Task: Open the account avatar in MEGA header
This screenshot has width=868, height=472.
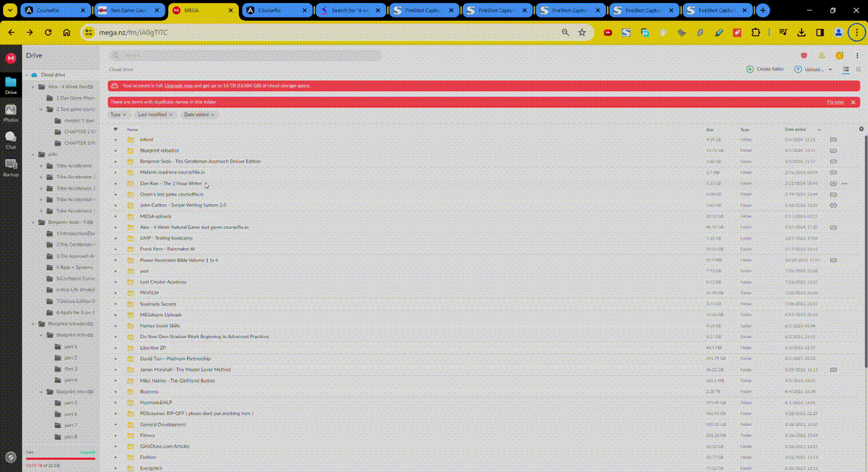Action: pyautogui.click(x=839, y=55)
